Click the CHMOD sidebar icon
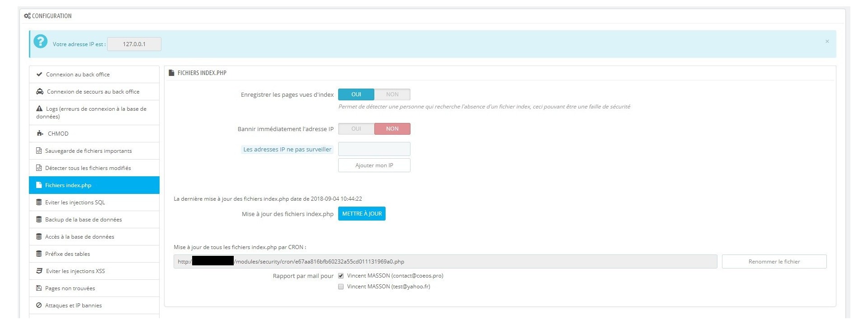Image resolution: width=868 pixels, height=325 pixels. click(40, 134)
